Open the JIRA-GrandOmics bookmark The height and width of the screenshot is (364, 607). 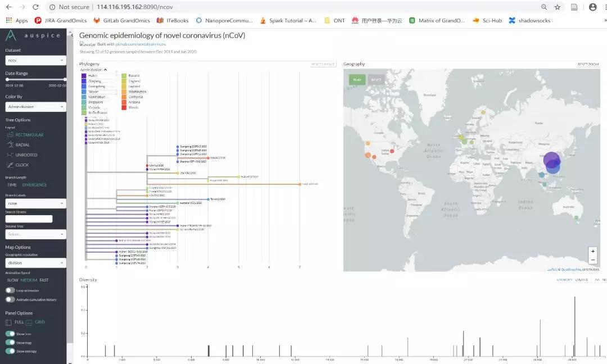61,20
